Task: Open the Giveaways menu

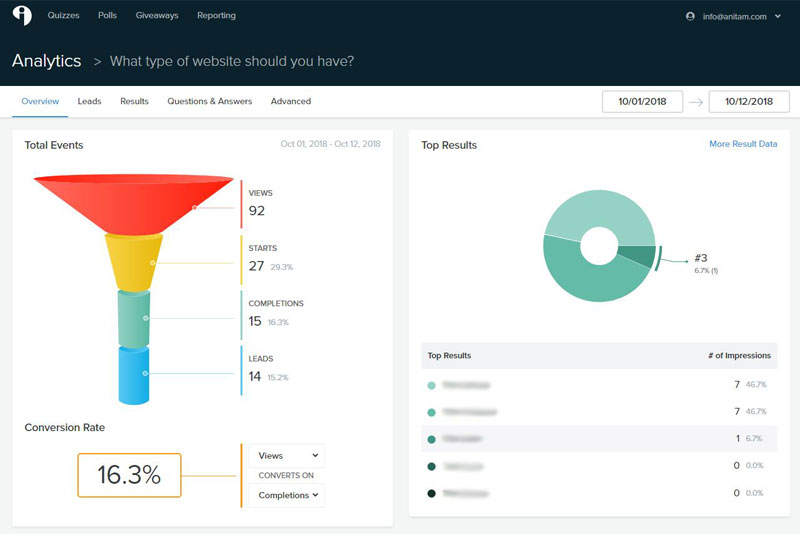Action: point(157,15)
